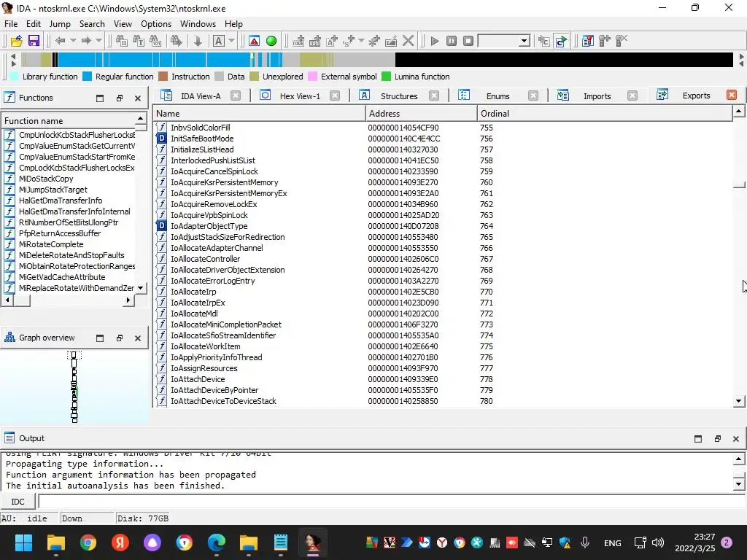
Task: Click the arrow to C icon
Action: pyautogui.click(x=543, y=41)
